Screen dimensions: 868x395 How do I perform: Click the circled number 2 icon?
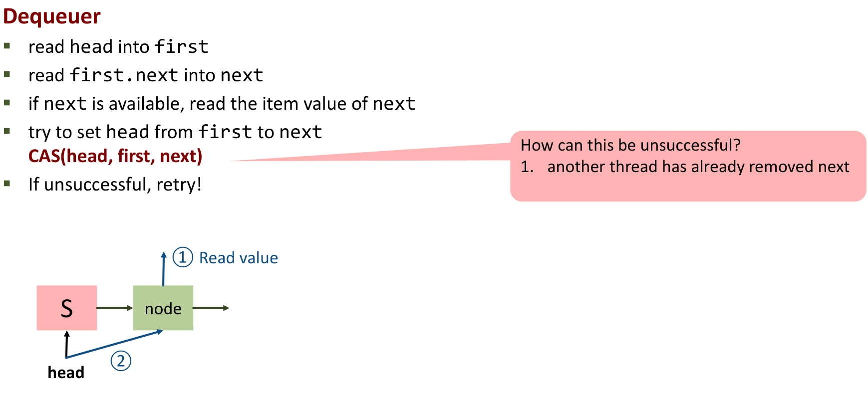[x=121, y=361]
